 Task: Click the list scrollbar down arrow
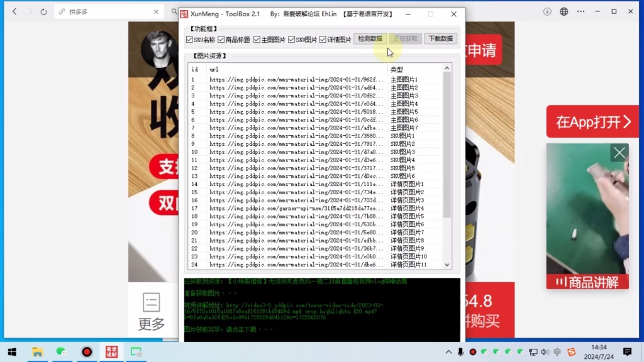447,265
